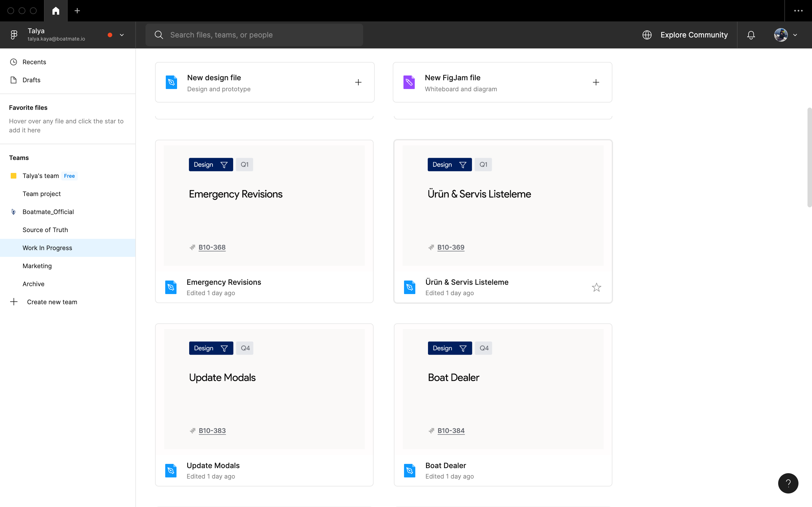Expand the Talya account switcher chevron

pyautogui.click(x=122, y=35)
